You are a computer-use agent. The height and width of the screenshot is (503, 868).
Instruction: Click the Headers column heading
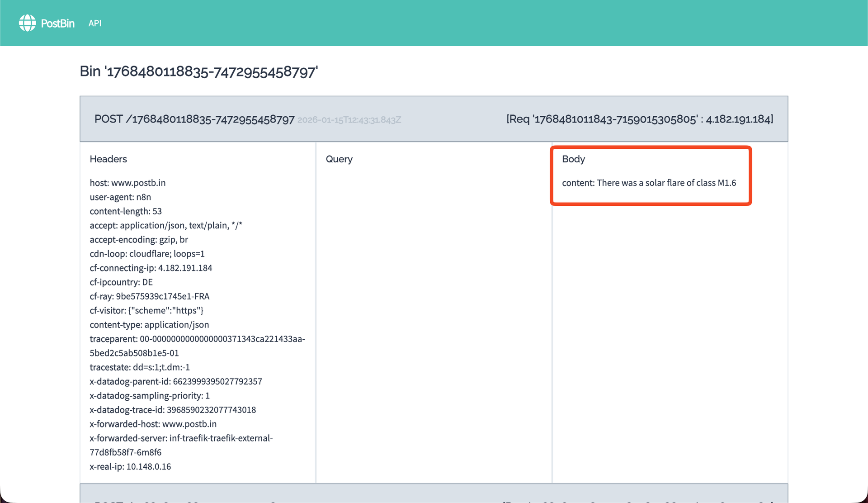tap(108, 159)
